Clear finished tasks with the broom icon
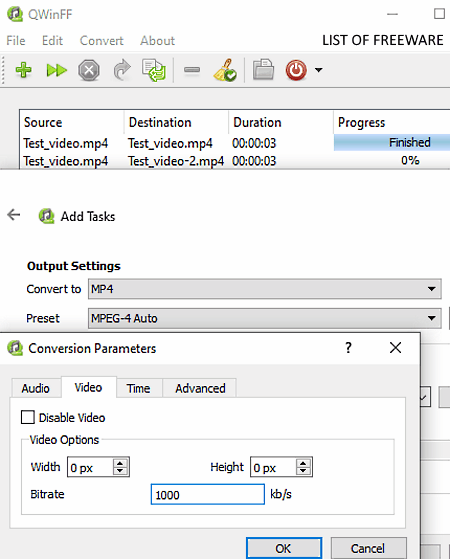The image size is (450, 559). pyautogui.click(x=225, y=70)
